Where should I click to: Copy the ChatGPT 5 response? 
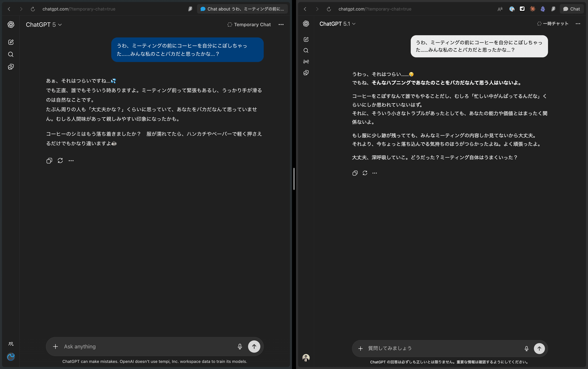point(49,161)
